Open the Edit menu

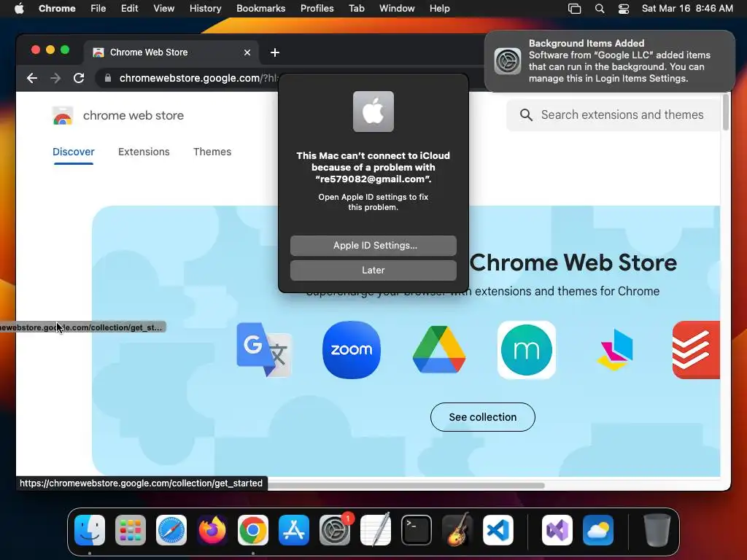pos(129,8)
